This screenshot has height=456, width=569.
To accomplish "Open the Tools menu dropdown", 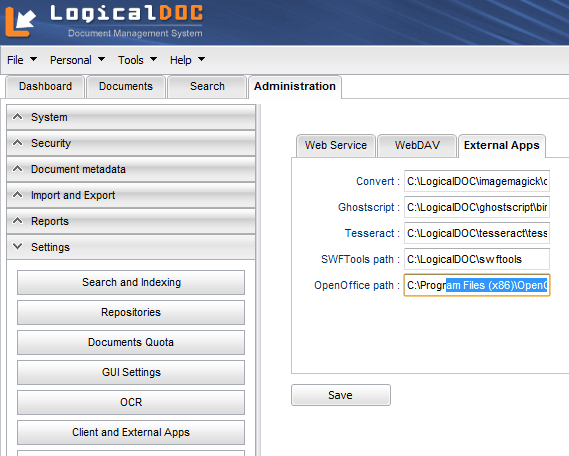I will [x=137, y=60].
